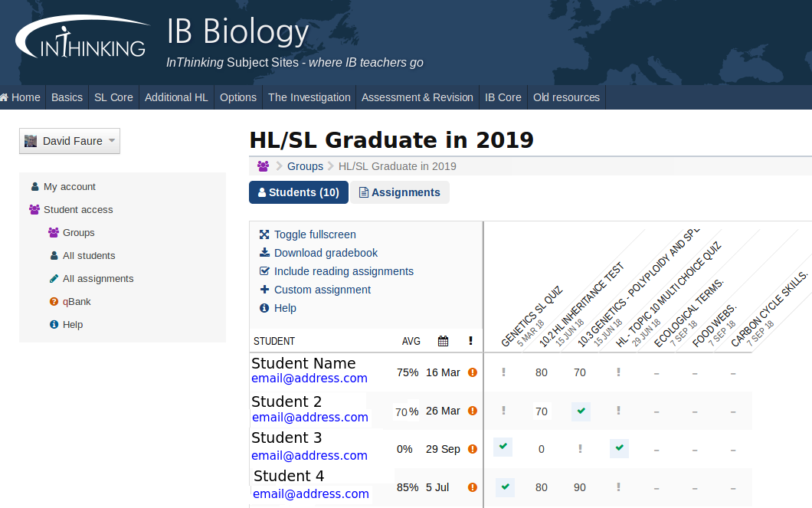The height and width of the screenshot is (508, 812).
Task: Sort by the AVG column header
Action: [411, 341]
